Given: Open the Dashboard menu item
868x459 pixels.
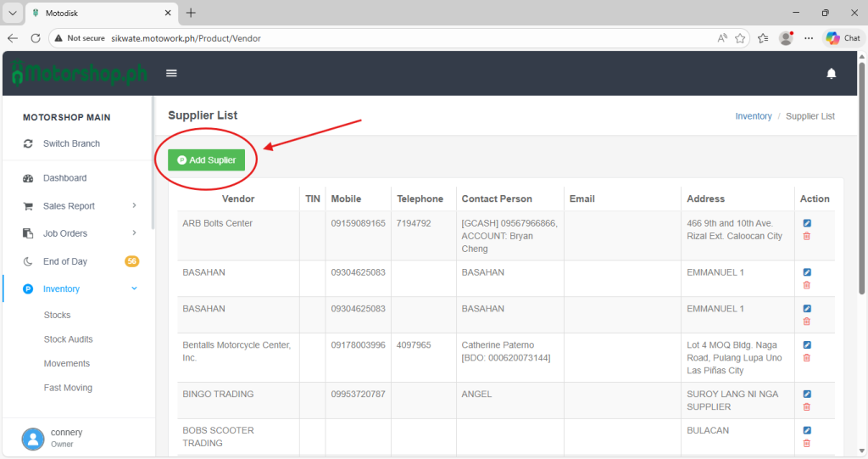Looking at the screenshot, I should pos(64,178).
